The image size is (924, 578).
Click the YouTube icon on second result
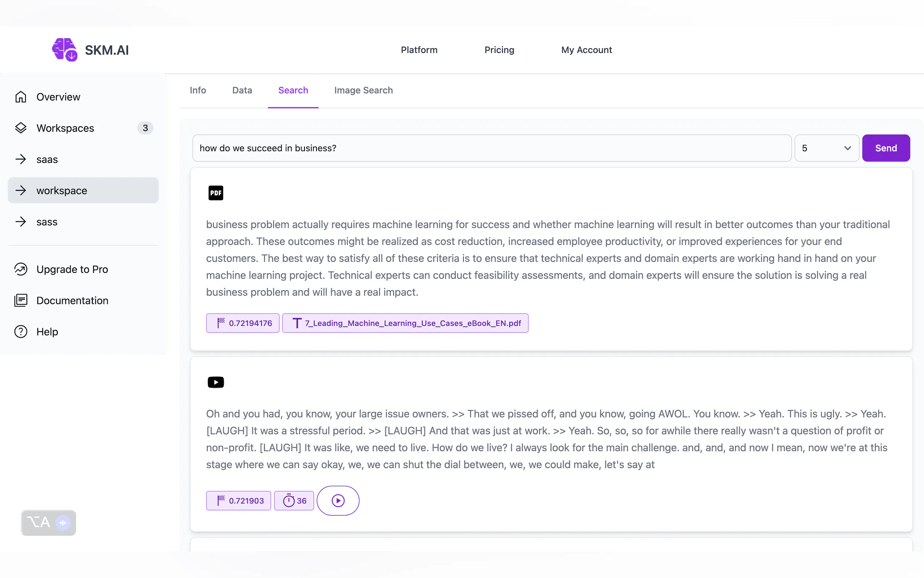pos(215,382)
